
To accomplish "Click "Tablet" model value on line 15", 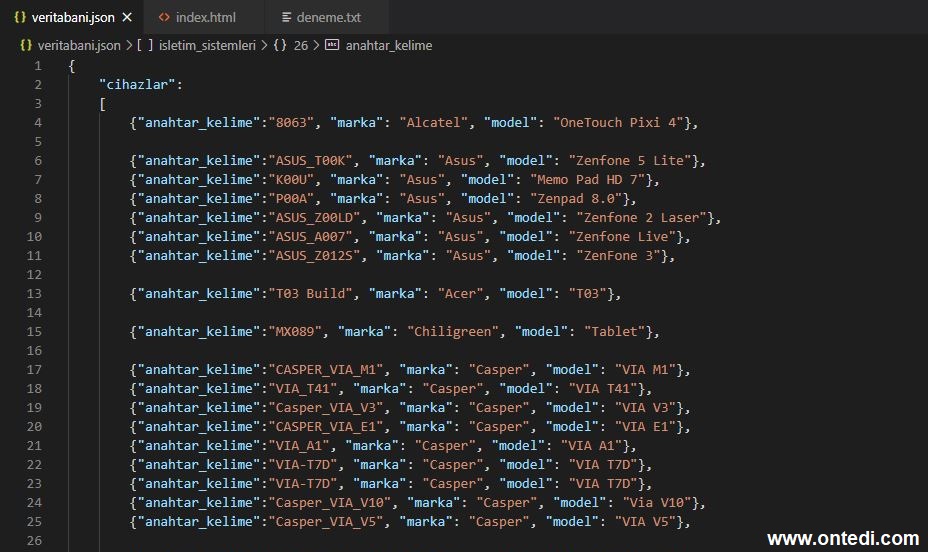I will pos(614,331).
